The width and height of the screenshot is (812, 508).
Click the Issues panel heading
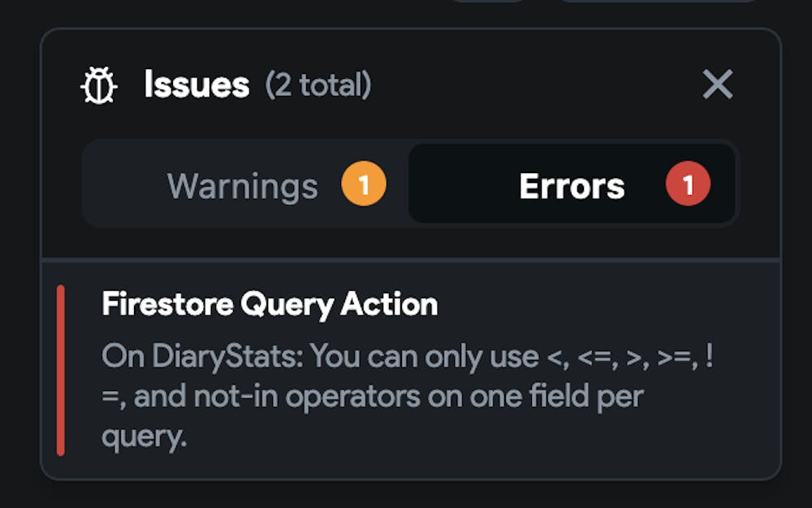(x=197, y=85)
